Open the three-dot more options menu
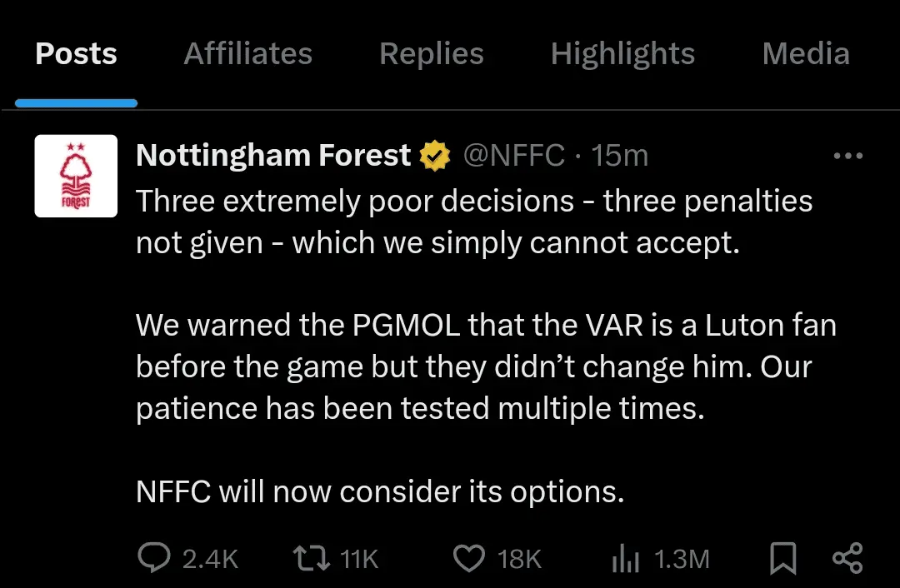The width and height of the screenshot is (900, 588). [847, 156]
